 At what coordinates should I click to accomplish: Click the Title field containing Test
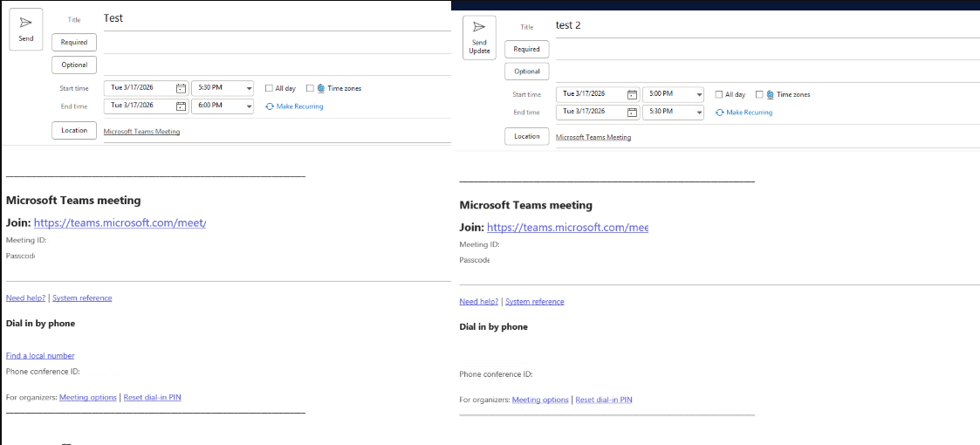277,18
